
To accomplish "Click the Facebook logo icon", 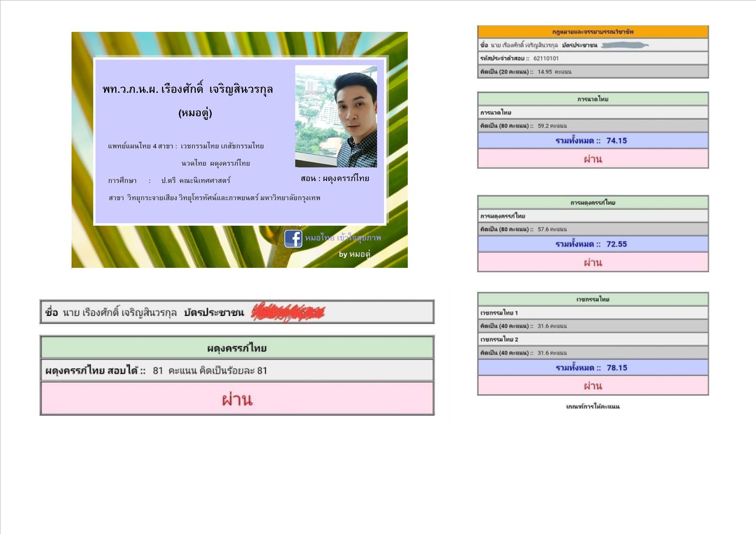I will point(293,239).
